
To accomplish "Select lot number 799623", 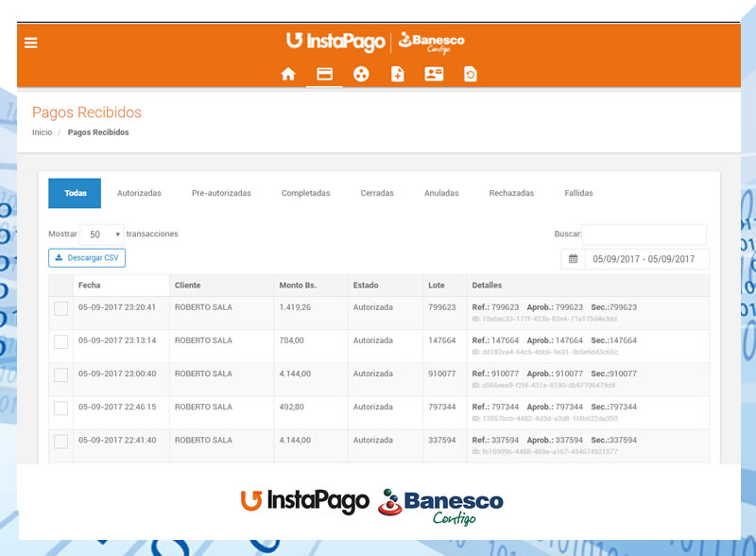I will pyautogui.click(x=441, y=307).
